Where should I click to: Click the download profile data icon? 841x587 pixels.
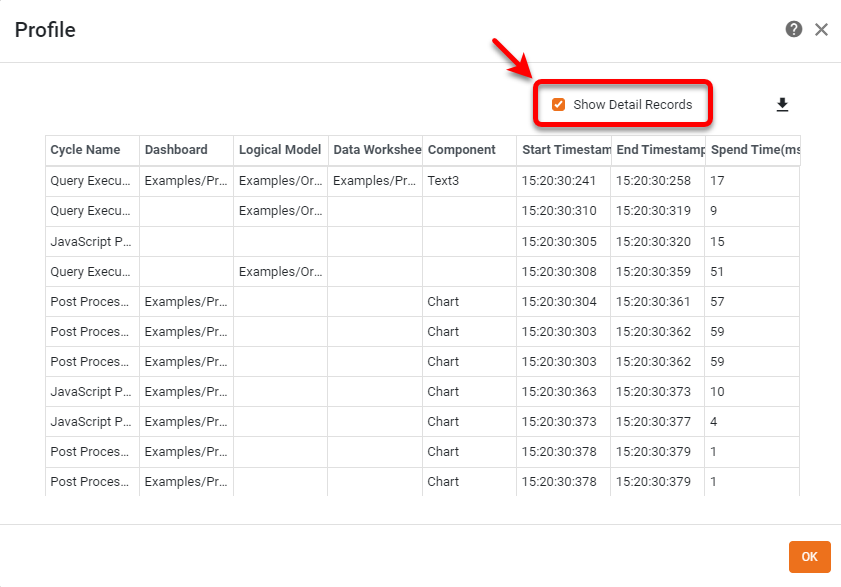click(783, 104)
